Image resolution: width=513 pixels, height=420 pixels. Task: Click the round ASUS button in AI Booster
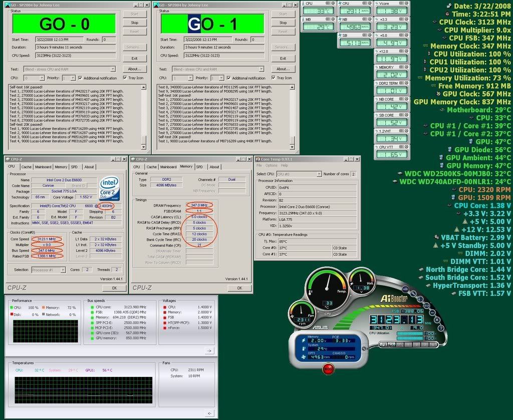point(427,305)
